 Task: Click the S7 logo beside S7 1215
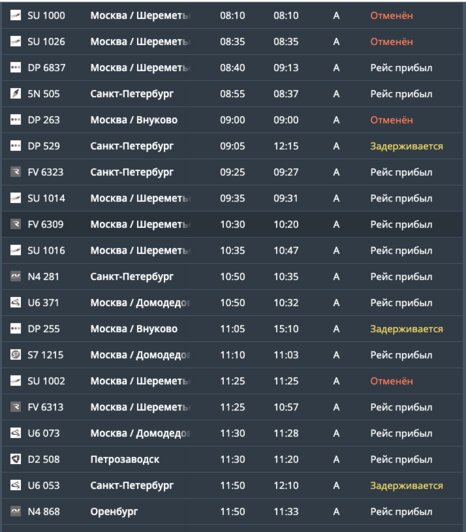[15, 355]
